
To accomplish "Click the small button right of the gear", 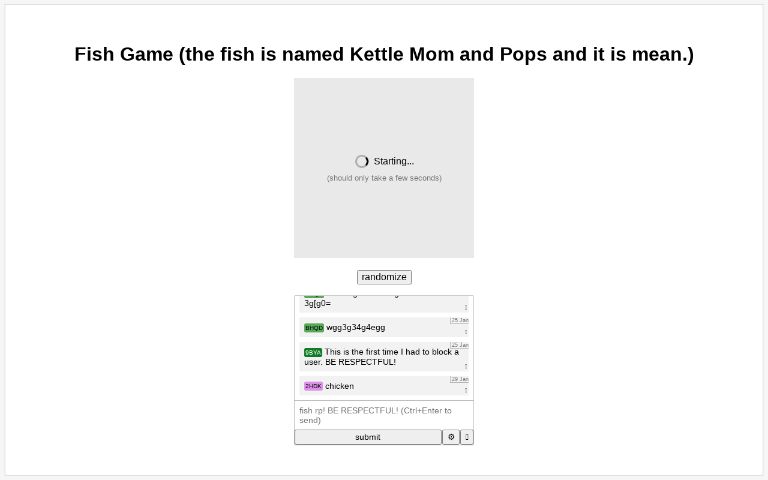I will coord(467,437).
